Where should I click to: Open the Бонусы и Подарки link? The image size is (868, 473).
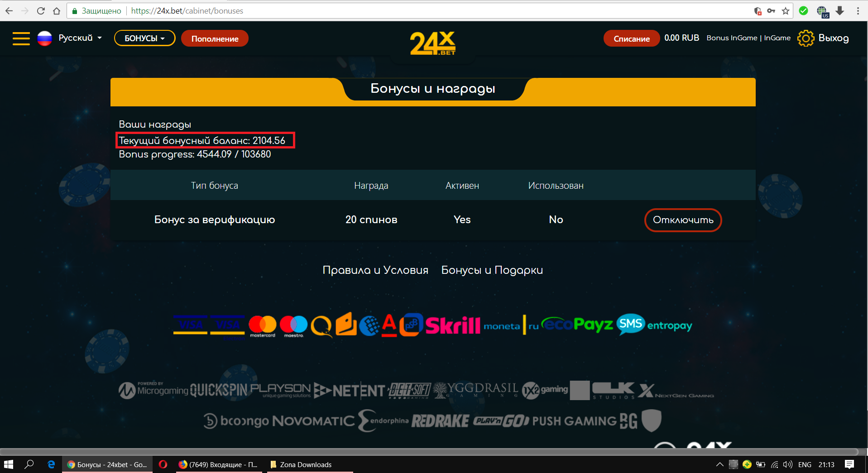[492, 270]
